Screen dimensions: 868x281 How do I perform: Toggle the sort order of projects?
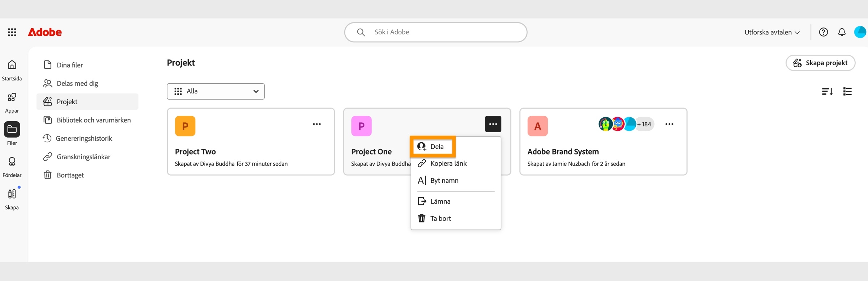click(827, 91)
